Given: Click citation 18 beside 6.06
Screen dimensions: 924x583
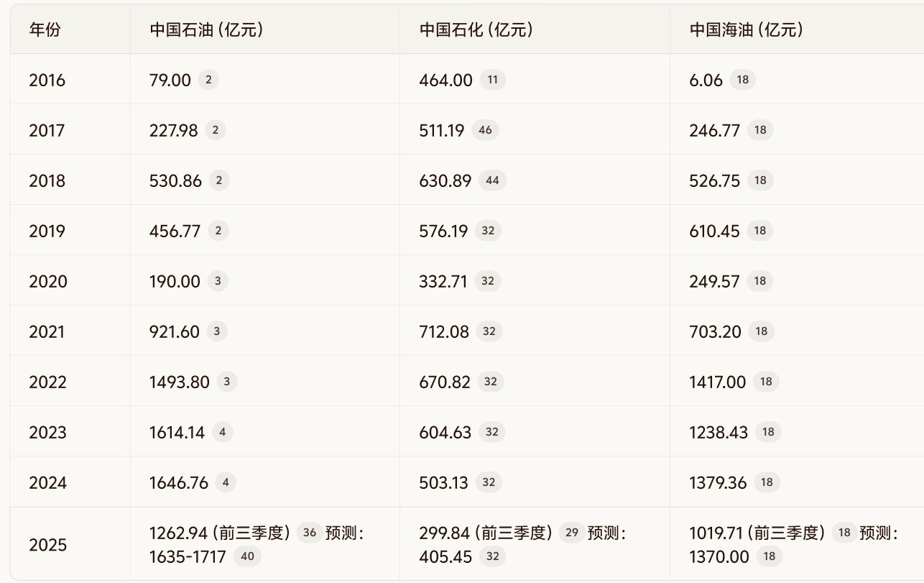Looking at the screenshot, I should [x=742, y=80].
